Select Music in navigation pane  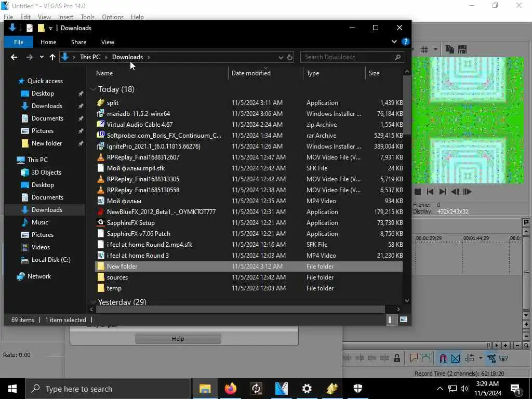tap(39, 222)
